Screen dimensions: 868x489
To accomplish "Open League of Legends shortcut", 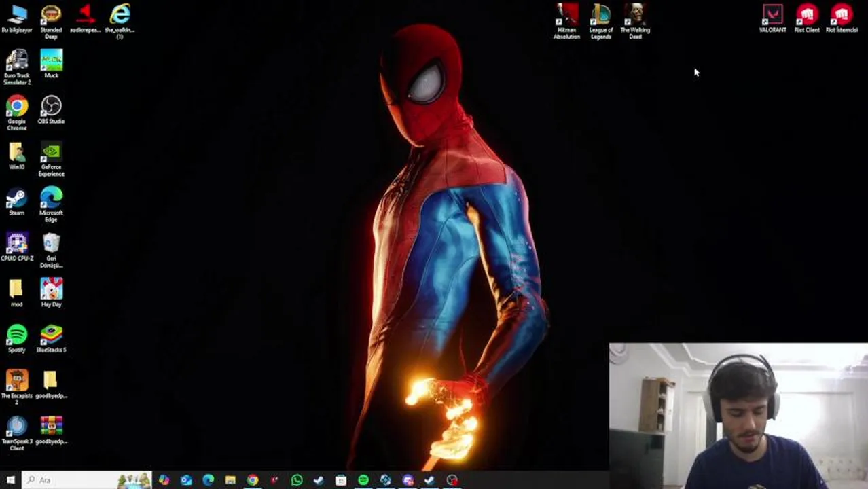I will [x=601, y=21].
